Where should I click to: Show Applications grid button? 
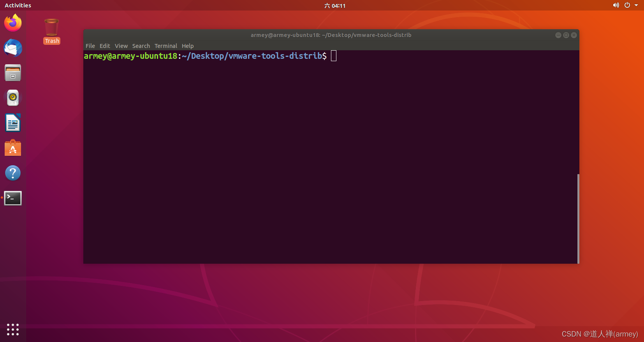tap(13, 330)
